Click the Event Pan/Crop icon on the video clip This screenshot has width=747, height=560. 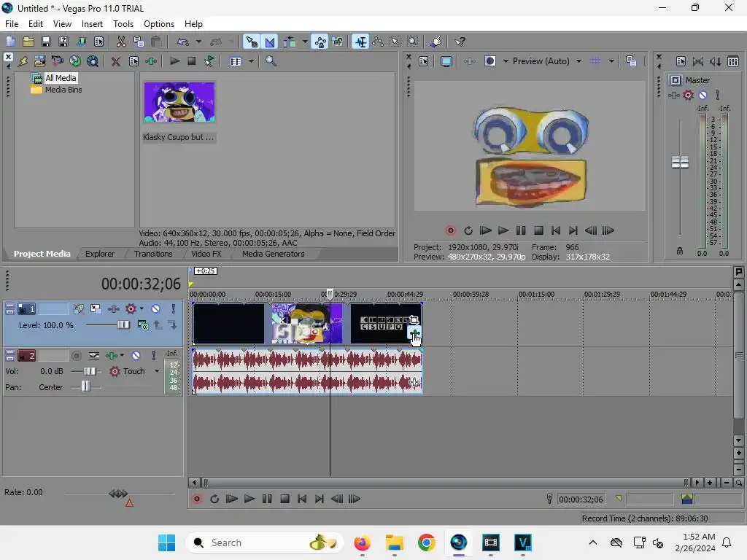click(x=414, y=320)
